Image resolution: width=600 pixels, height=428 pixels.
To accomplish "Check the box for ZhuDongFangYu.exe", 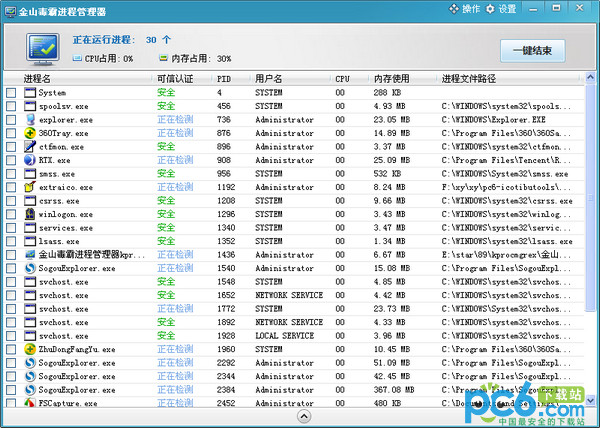I will click(x=11, y=350).
